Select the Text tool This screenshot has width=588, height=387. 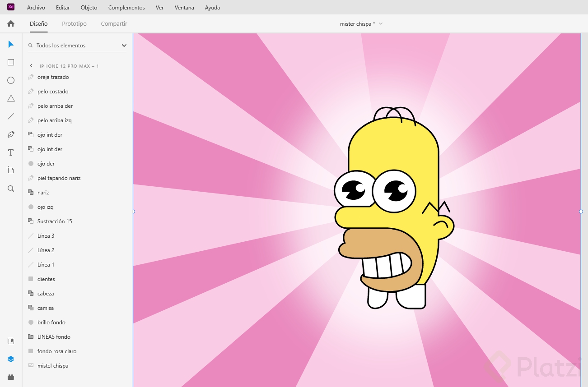point(11,152)
